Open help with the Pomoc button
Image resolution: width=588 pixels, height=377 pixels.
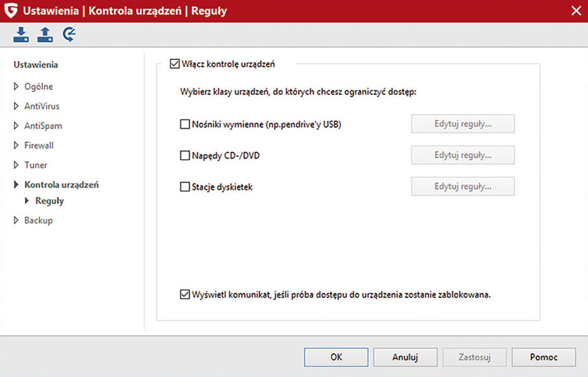[543, 357]
